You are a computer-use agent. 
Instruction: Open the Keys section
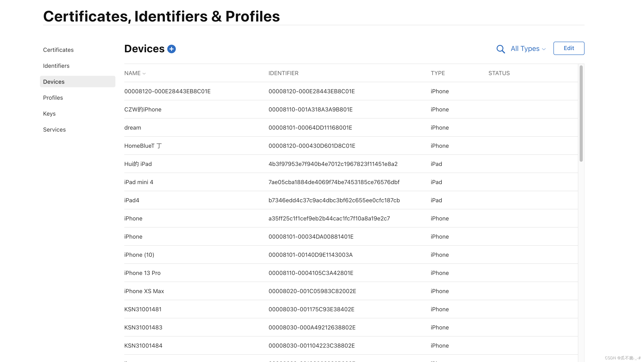click(x=49, y=114)
